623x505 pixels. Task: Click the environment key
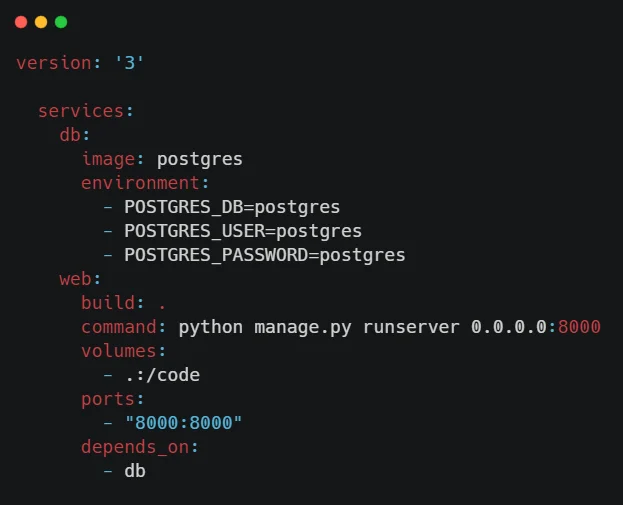[x=139, y=183]
